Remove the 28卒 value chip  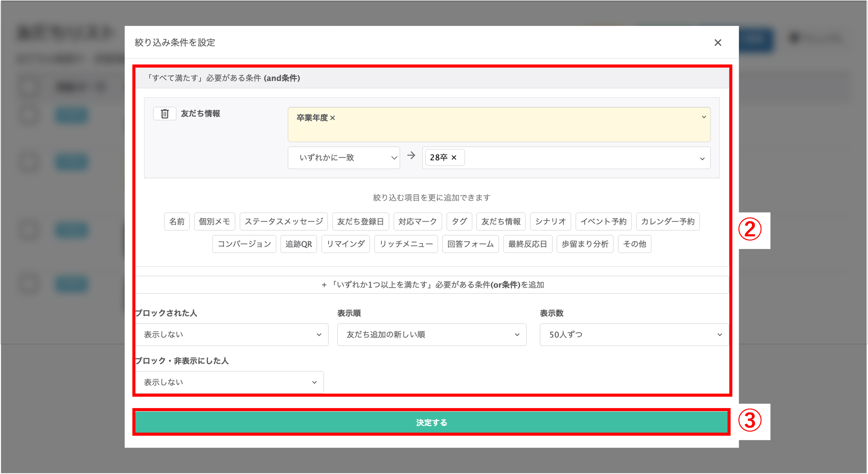(x=454, y=157)
